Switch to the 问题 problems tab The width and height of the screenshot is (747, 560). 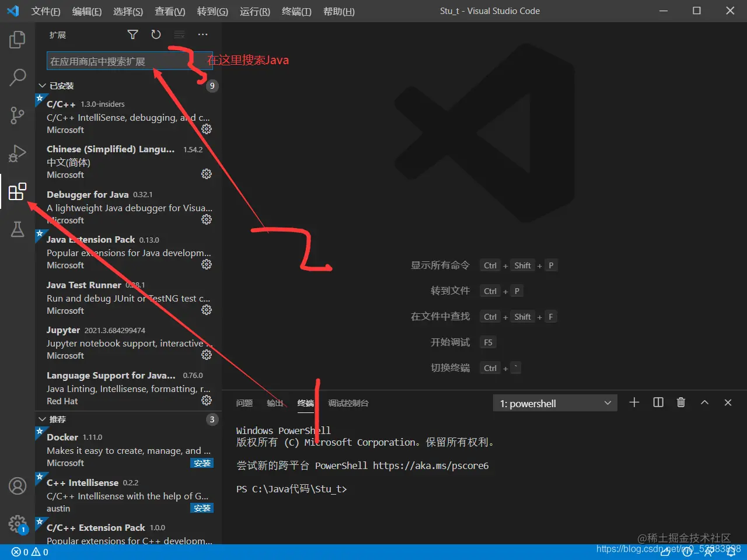coord(245,403)
